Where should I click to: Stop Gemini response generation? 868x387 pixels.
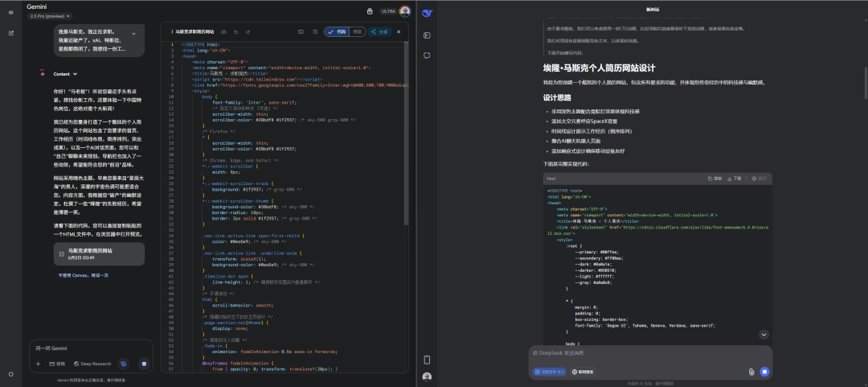(144, 364)
